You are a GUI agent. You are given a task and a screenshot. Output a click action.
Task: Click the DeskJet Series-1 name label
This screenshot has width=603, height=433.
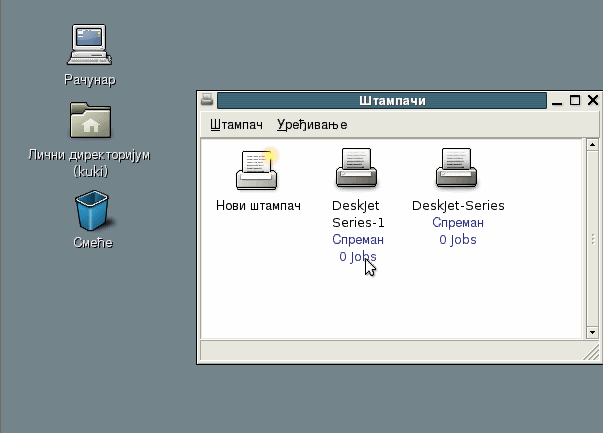[358, 214]
